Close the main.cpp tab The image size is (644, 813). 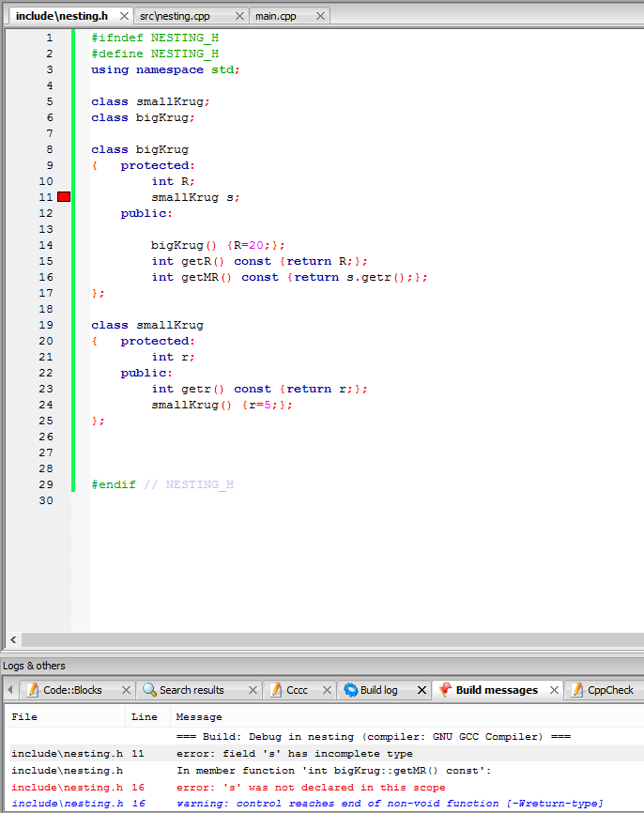(x=320, y=16)
